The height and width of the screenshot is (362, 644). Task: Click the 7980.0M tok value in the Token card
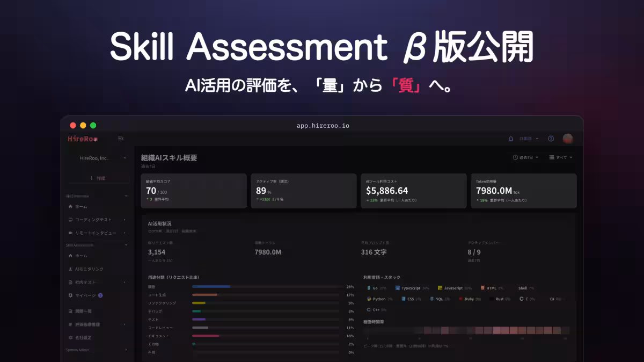click(499, 191)
